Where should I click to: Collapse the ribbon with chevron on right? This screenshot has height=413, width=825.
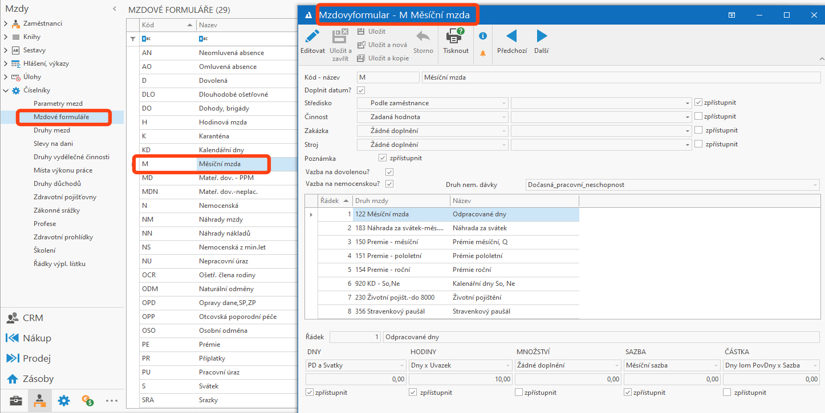point(820,58)
